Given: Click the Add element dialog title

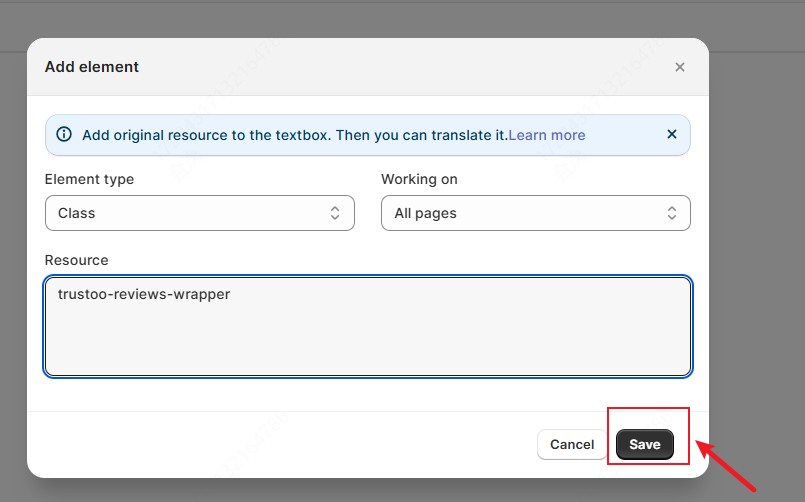Looking at the screenshot, I should coord(92,67).
